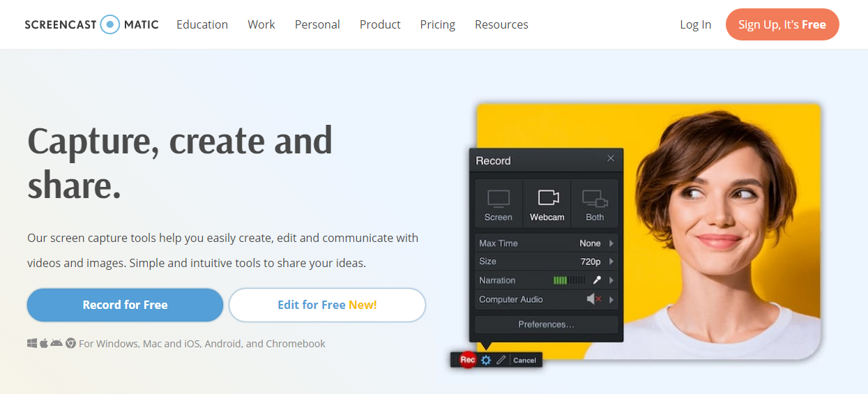Expand the Narration options arrow
Screen dimensions: 868x394
[x=611, y=280]
